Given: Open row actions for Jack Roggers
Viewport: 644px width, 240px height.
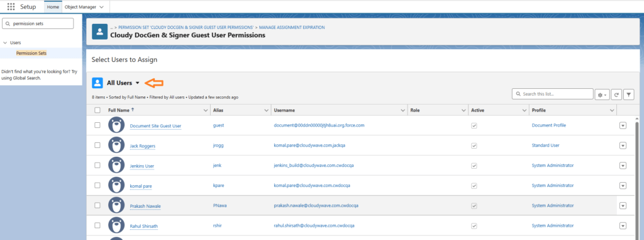Looking at the screenshot, I should point(623,146).
